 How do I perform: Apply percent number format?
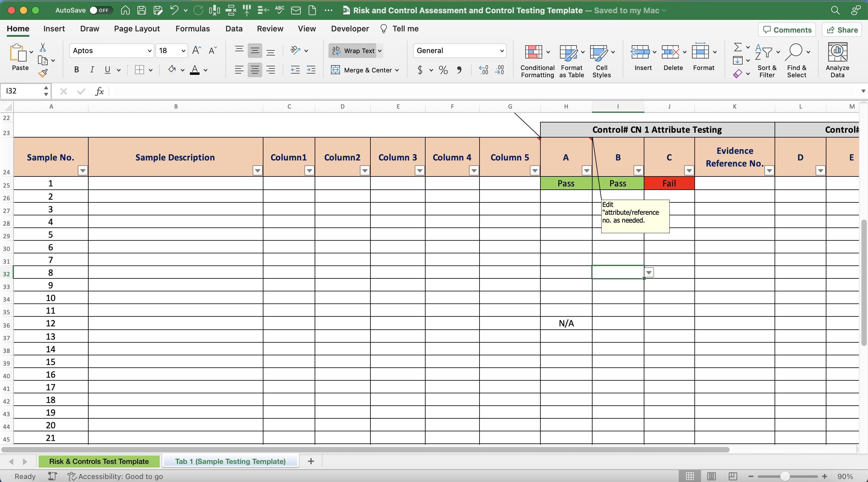(443, 70)
